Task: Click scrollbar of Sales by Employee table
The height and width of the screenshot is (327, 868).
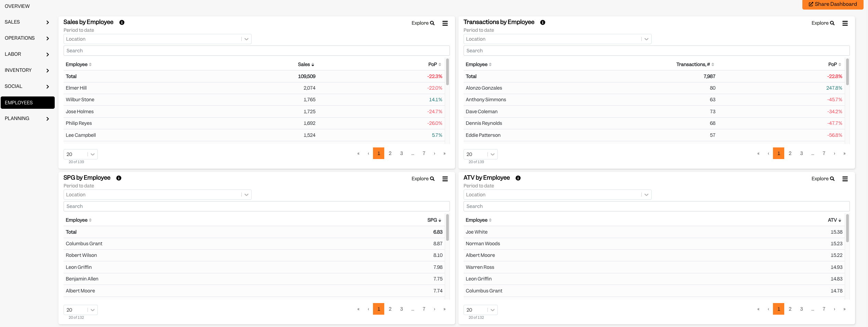Action: pyautogui.click(x=448, y=72)
